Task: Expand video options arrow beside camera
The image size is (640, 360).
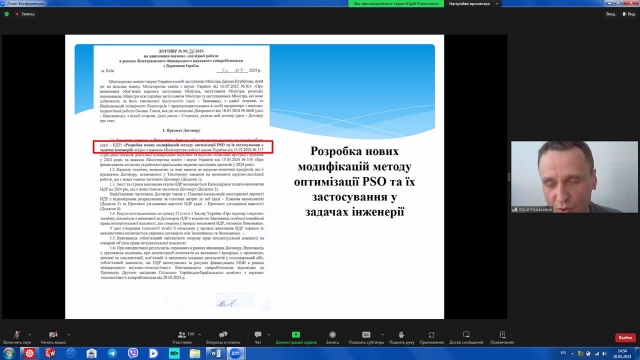Action: pos(69,335)
